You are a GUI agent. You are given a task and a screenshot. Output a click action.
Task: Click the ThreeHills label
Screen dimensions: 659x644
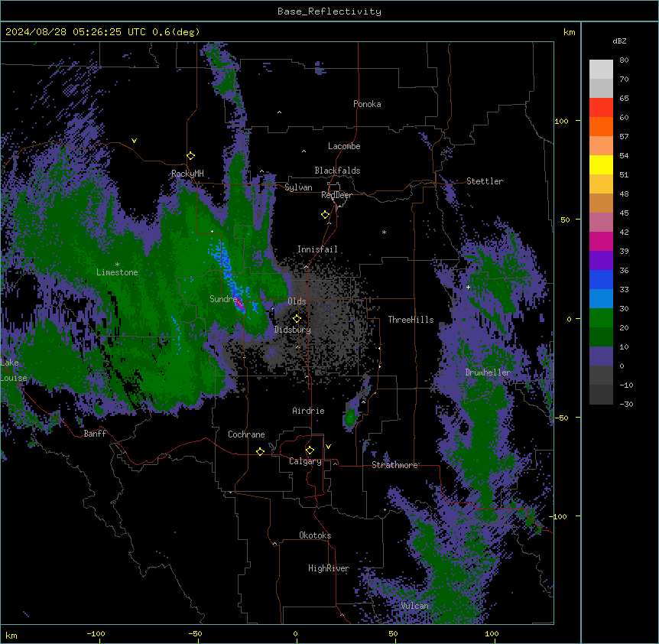coord(411,320)
